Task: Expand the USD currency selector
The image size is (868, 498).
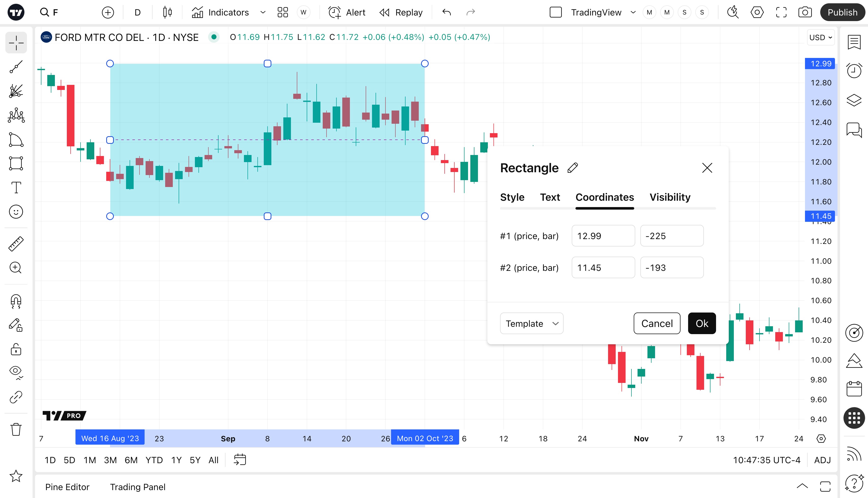Action: (x=820, y=37)
